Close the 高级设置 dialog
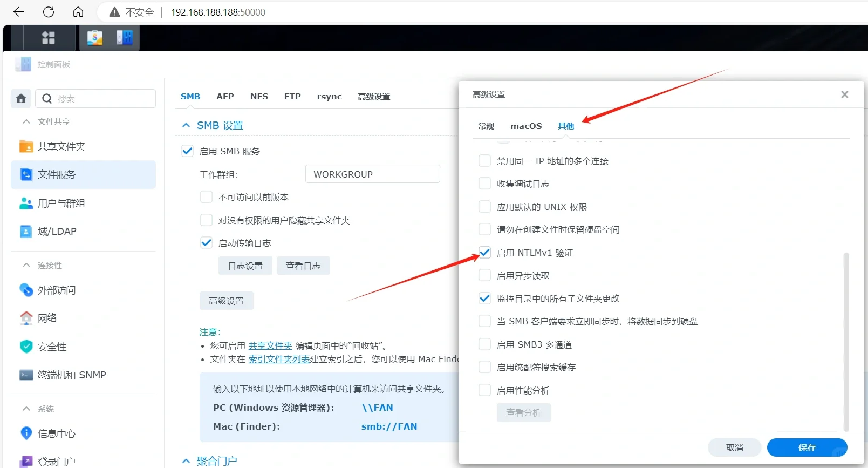The image size is (868, 468). click(x=845, y=94)
